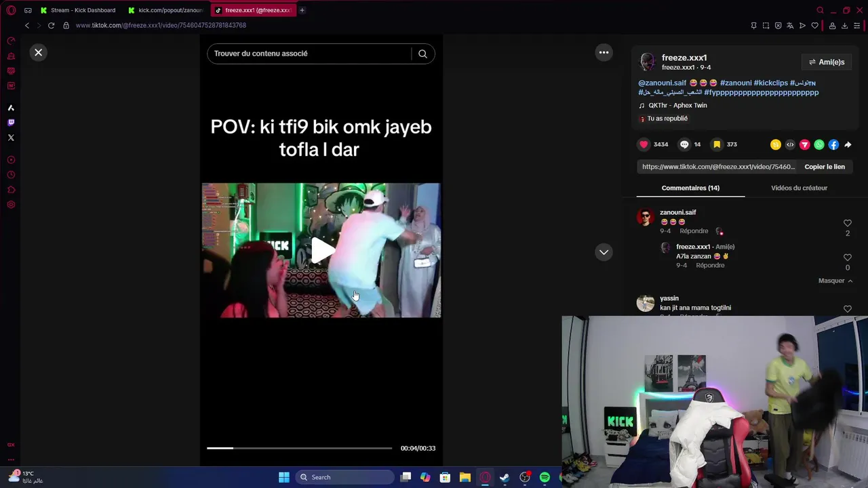Share via the red send-to-friends icon
The image size is (868, 488).
click(x=805, y=144)
